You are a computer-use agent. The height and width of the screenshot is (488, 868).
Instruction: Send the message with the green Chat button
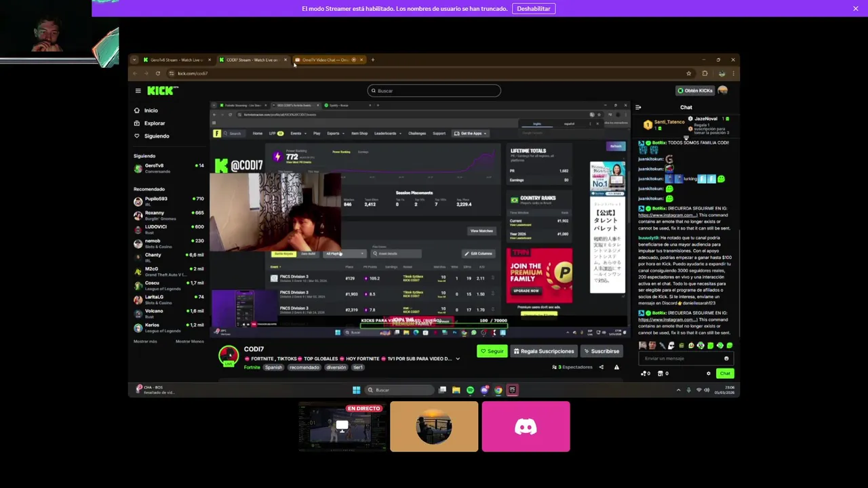click(725, 373)
